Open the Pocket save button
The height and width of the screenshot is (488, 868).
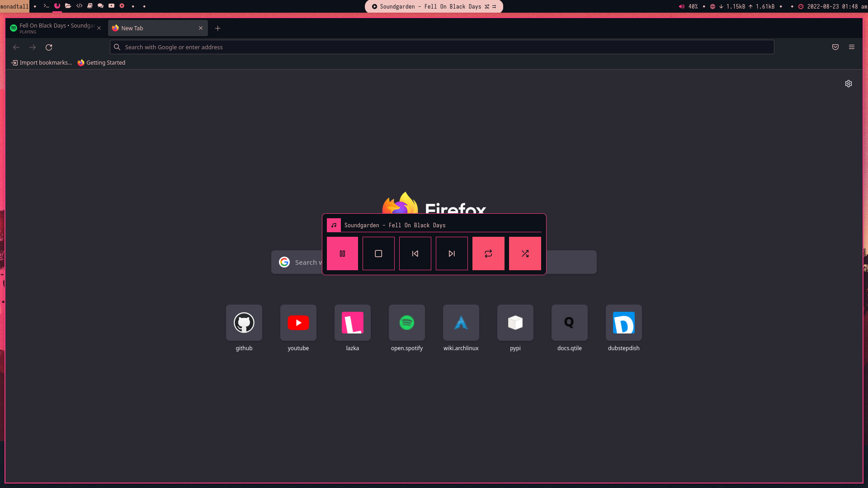(835, 47)
